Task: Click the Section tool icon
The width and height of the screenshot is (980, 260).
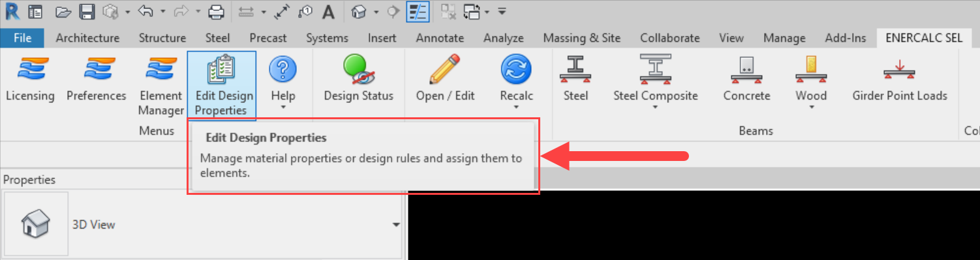Action: point(393,11)
